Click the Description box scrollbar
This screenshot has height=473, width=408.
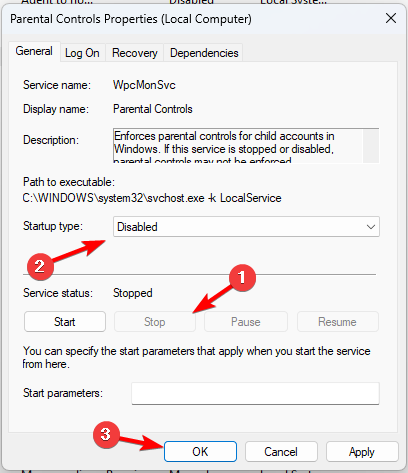point(371,146)
